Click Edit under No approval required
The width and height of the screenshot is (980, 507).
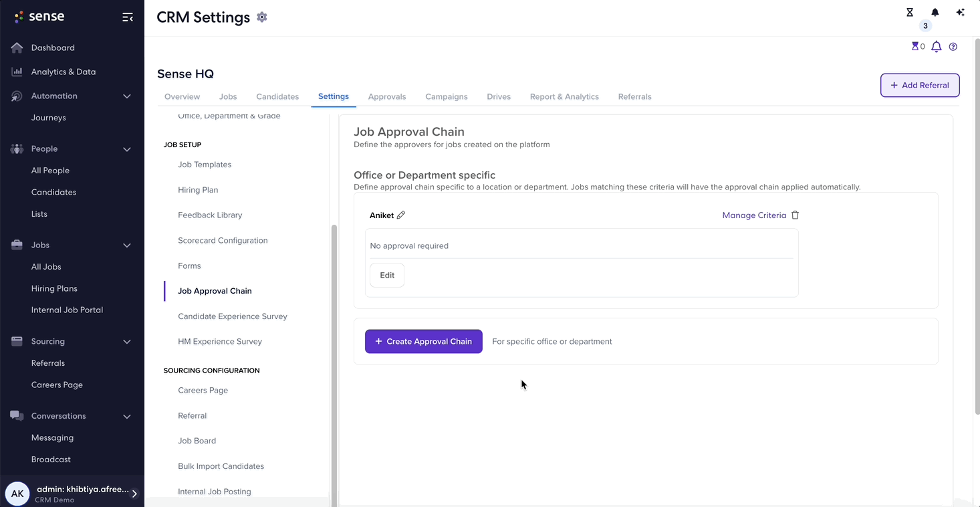387,275
